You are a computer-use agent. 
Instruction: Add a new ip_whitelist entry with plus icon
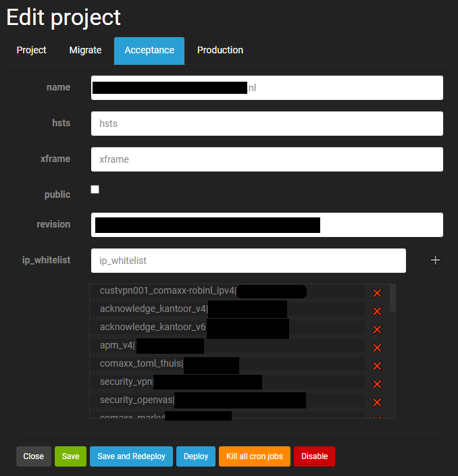coord(436,260)
